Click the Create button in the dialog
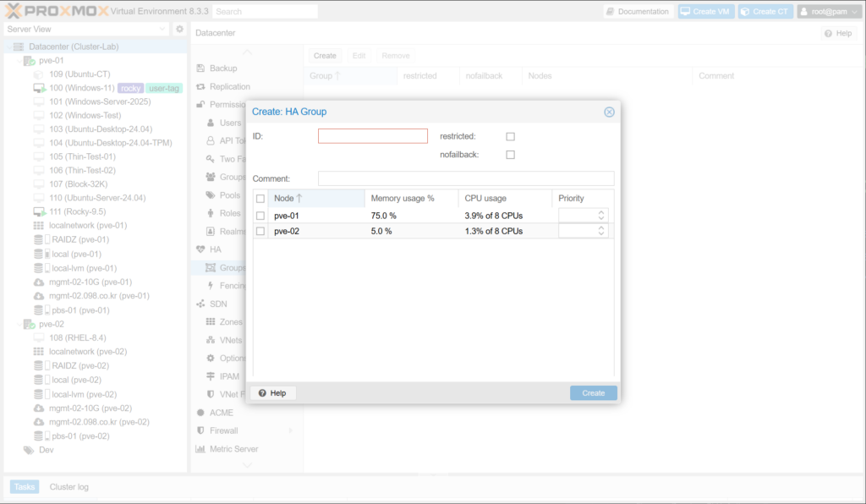Image resolution: width=866 pixels, height=504 pixels. [593, 393]
